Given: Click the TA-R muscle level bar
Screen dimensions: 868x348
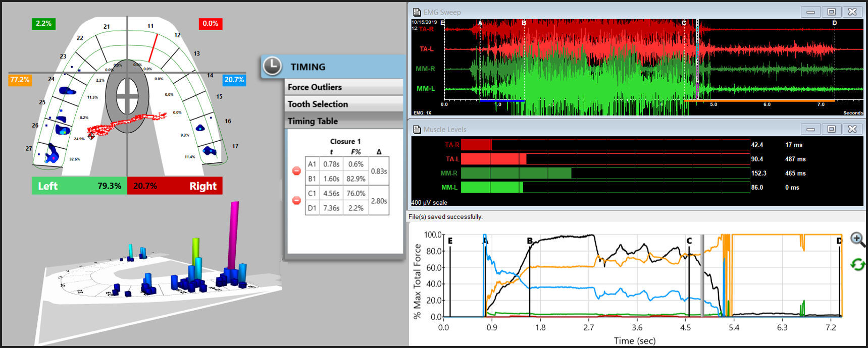Looking at the screenshot, I should pos(605,145).
